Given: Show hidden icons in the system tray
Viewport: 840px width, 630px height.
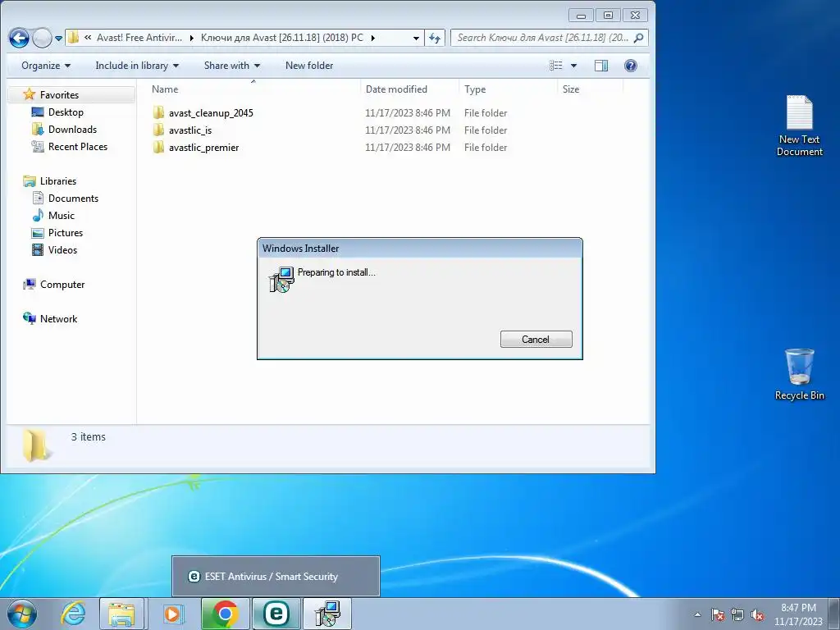Looking at the screenshot, I should 697,614.
